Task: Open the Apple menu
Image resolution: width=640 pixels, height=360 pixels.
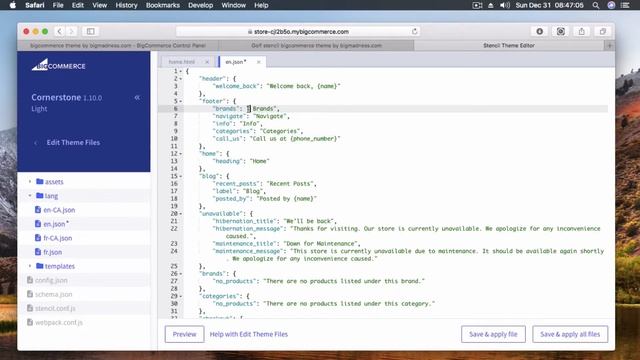Action: tap(13, 5)
